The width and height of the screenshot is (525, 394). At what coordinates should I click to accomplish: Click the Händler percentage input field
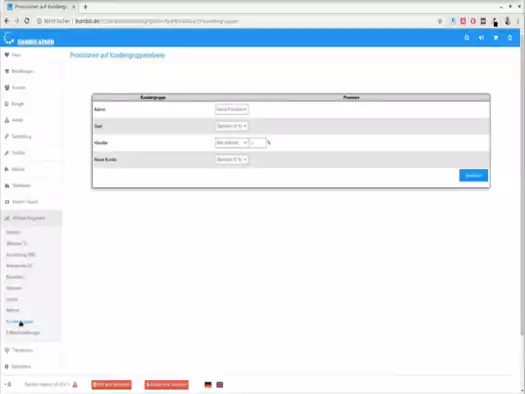click(x=258, y=143)
